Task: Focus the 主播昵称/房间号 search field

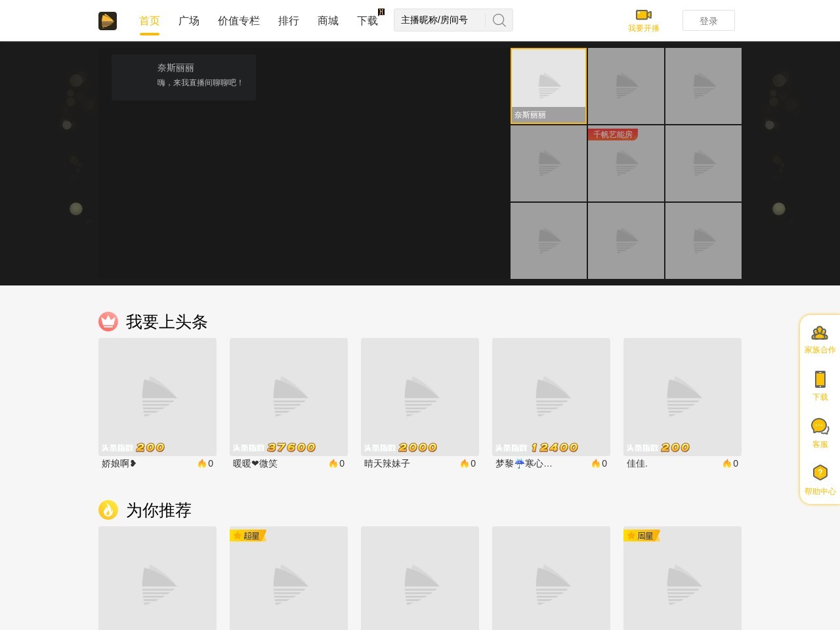Action: [440, 20]
